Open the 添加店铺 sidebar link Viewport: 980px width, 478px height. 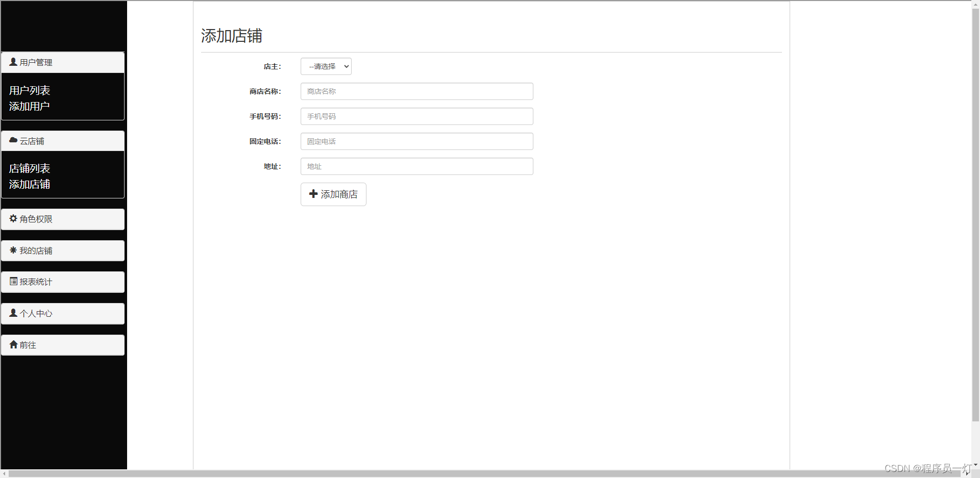point(30,184)
